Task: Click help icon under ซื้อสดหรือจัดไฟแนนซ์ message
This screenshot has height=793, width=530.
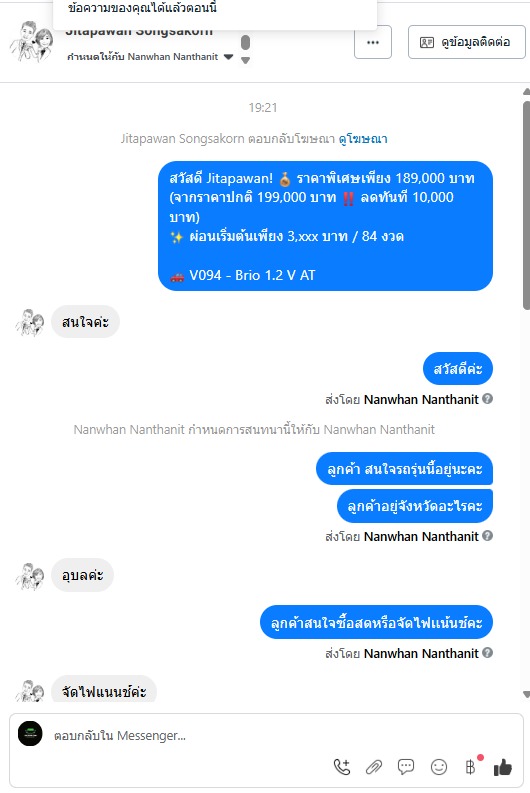Action: click(487, 653)
